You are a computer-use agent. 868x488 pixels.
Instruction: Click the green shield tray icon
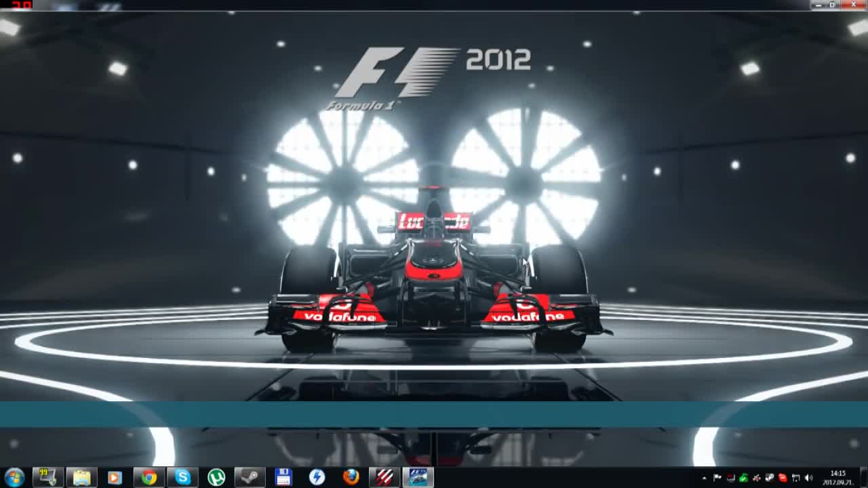click(743, 478)
